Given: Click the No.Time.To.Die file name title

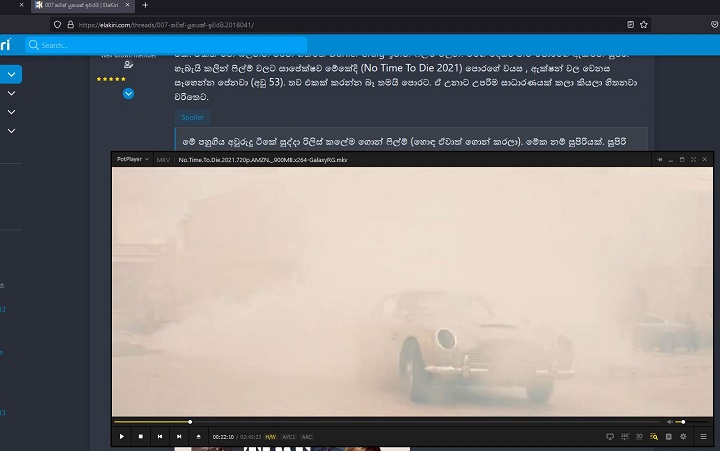Looking at the screenshot, I should (x=263, y=160).
